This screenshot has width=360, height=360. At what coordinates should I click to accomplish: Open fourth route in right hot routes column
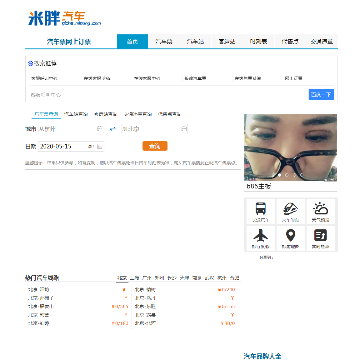(145, 315)
